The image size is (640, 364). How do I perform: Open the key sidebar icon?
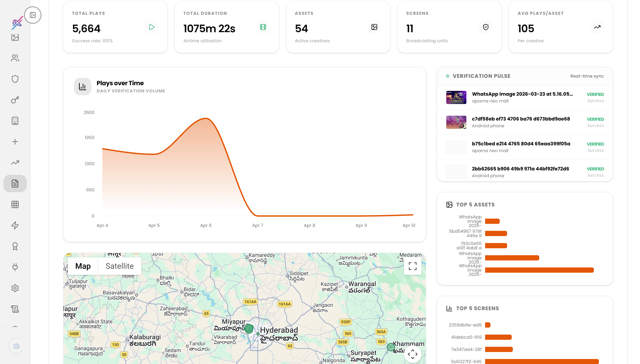pyautogui.click(x=15, y=100)
